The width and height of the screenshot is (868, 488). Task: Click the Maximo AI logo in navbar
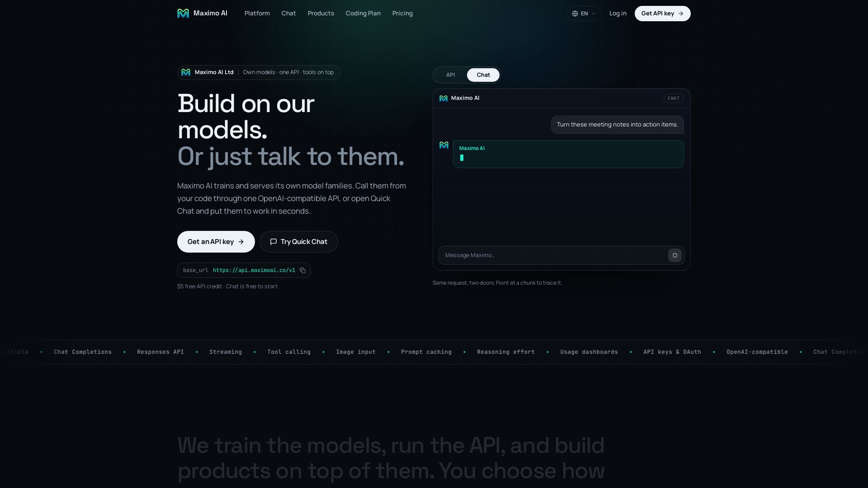point(202,13)
